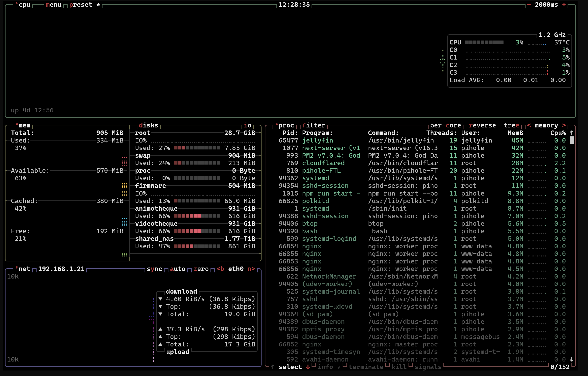This screenshot has height=376, width=588.
Task: Decrease update interval with minus sign
Action: 529,5
